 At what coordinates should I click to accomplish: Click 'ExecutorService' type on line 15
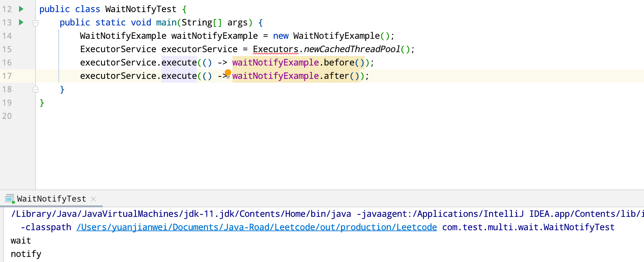[x=118, y=49]
